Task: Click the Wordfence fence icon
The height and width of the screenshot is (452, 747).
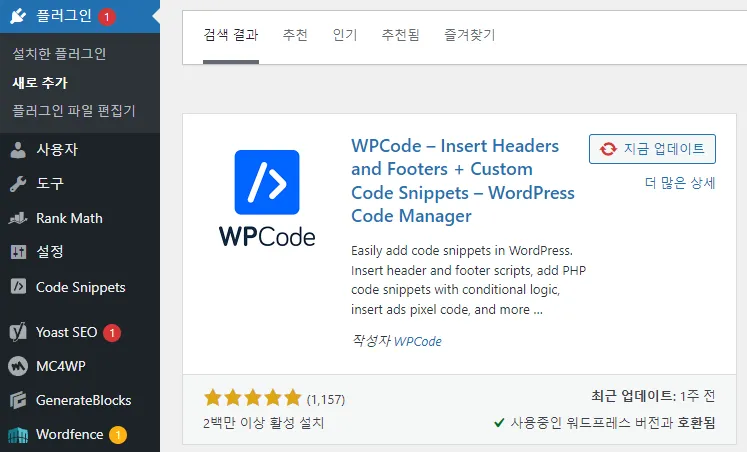Action: click(x=18, y=434)
